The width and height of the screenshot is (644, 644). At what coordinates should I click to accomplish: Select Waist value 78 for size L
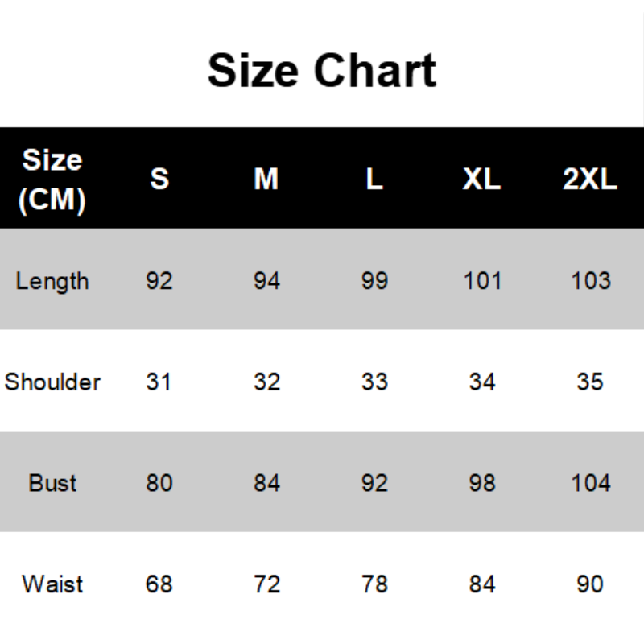tap(374, 584)
